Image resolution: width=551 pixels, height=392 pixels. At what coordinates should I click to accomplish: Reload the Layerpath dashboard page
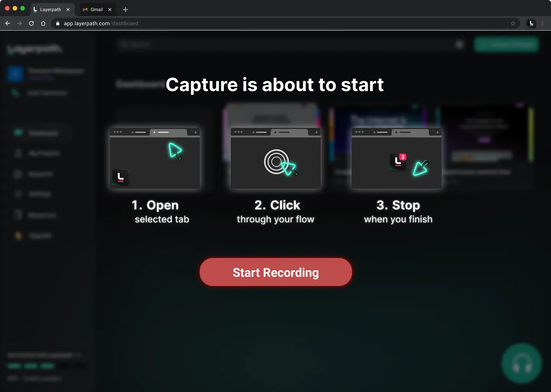pos(31,23)
